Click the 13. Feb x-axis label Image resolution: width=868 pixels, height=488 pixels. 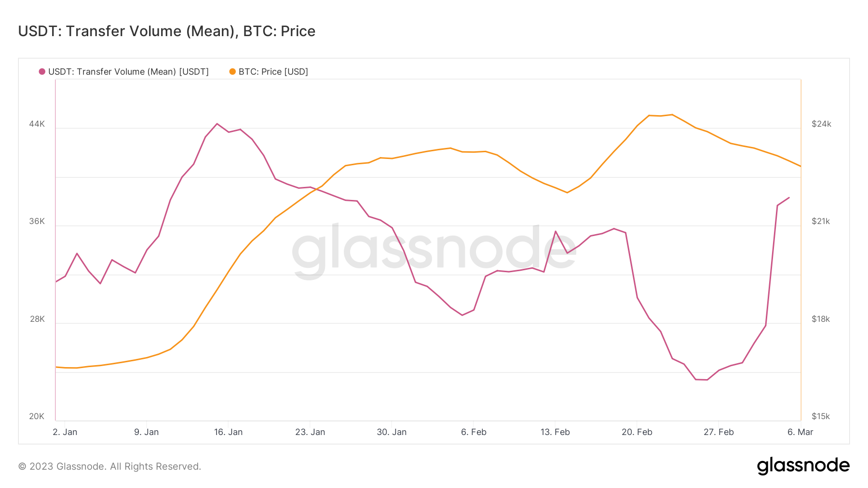pyautogui.click(x=555, y=432)
